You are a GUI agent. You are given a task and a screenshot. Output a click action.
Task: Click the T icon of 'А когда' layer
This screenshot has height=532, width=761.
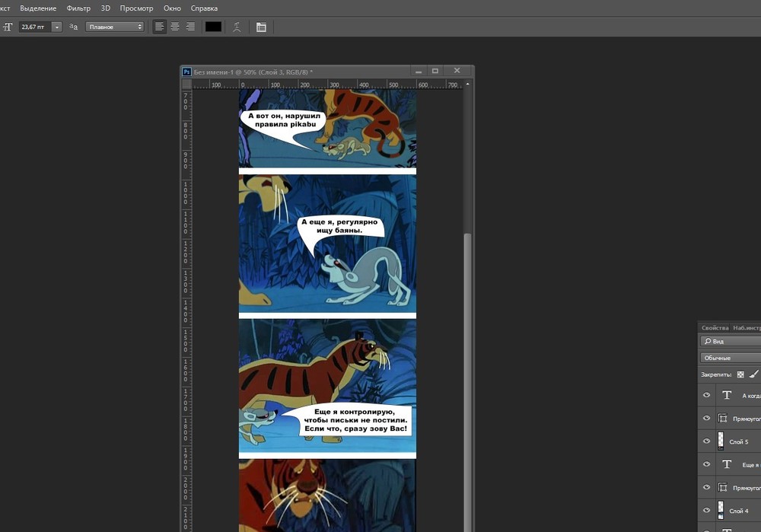[727, 395]
